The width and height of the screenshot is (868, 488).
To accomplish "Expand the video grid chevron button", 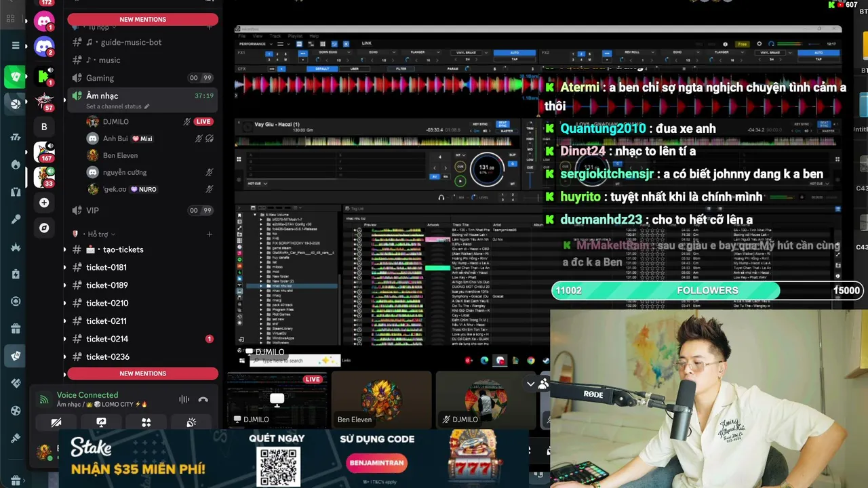I will 530,384.
